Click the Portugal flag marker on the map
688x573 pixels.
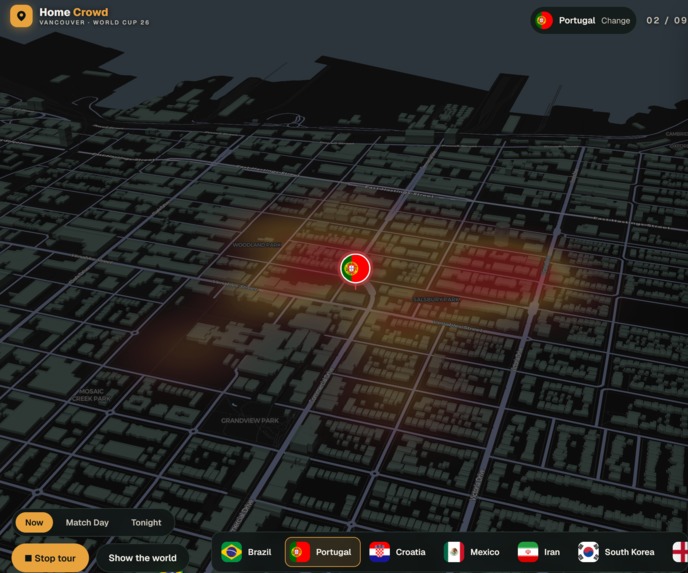tap(355, 268)
